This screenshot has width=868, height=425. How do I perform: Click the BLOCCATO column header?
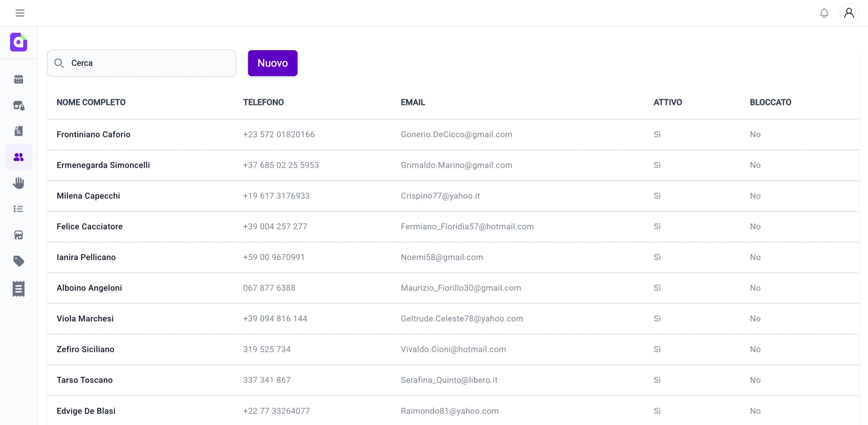pos(770,102)
